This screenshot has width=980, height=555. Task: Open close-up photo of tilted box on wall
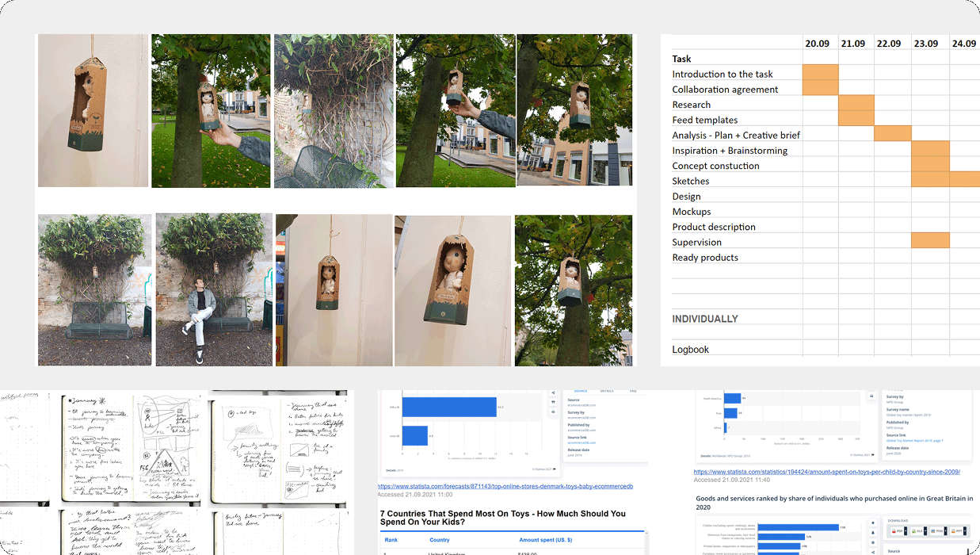(x=452, y=290)
